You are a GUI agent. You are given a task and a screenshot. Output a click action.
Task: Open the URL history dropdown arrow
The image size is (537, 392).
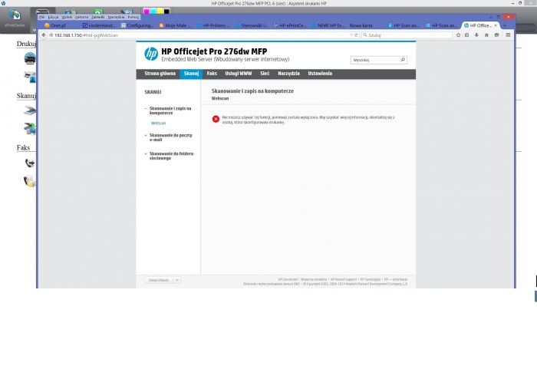coord(351,35)
